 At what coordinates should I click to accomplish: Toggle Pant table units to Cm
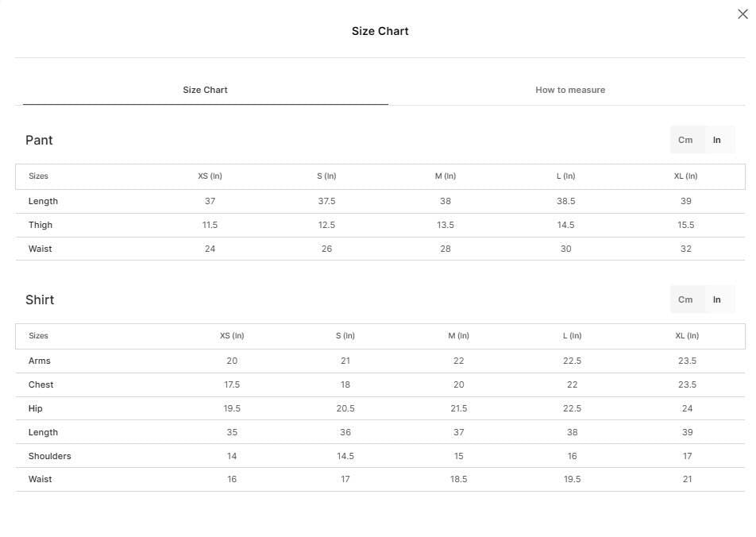[x=685, y=140]
